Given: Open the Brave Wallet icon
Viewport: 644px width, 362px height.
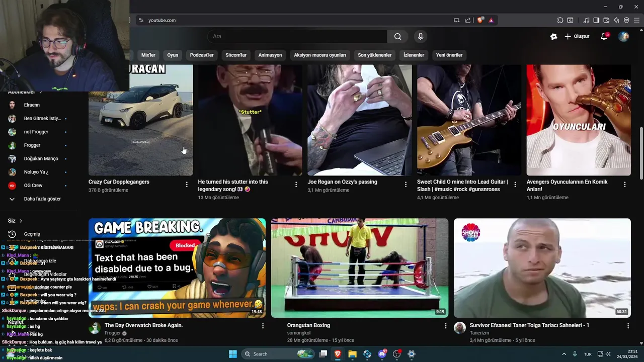Looking at the screenshot, I should (x=606, y=20).
